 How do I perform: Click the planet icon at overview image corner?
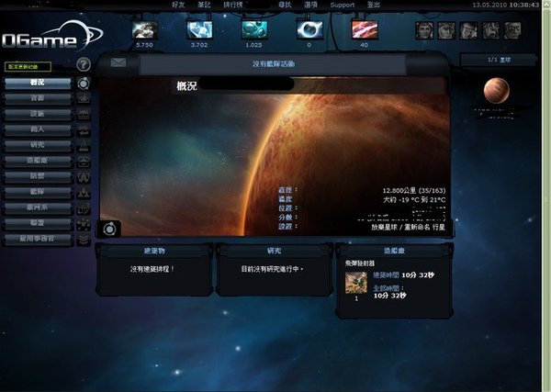pyautogui.click(x=109, y=229)
